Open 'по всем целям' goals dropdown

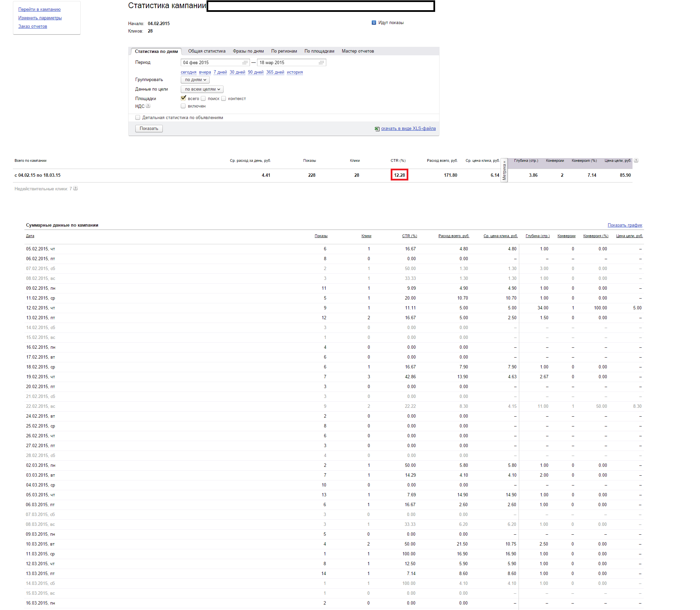pyautogui.click(x=202, y=89)
